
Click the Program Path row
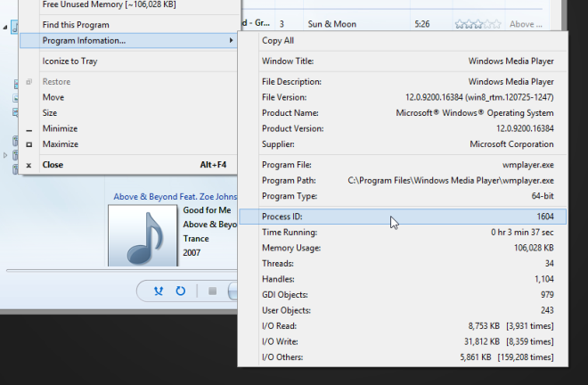coord(403,181)
